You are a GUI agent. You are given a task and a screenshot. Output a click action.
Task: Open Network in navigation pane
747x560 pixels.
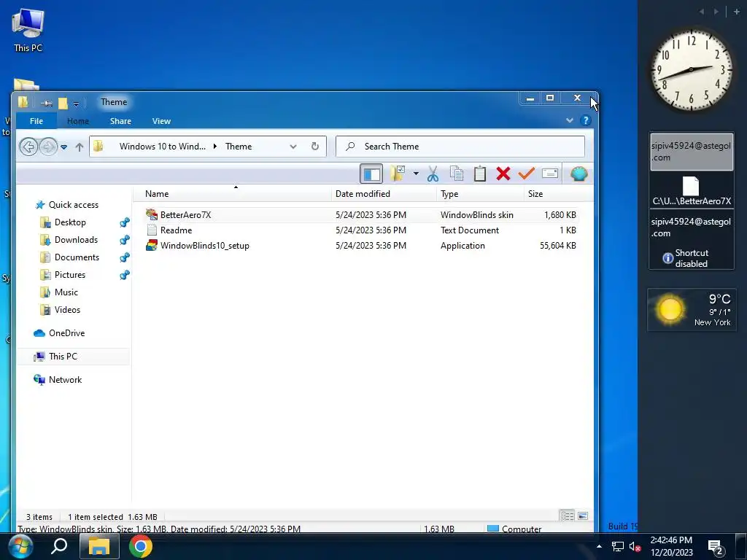pyautogui.click(x=65, y=380)
